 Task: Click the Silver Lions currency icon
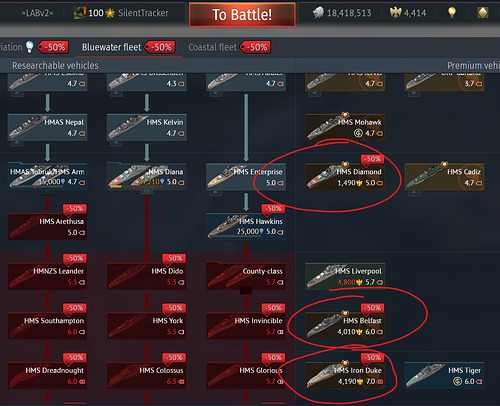[318, 13]
